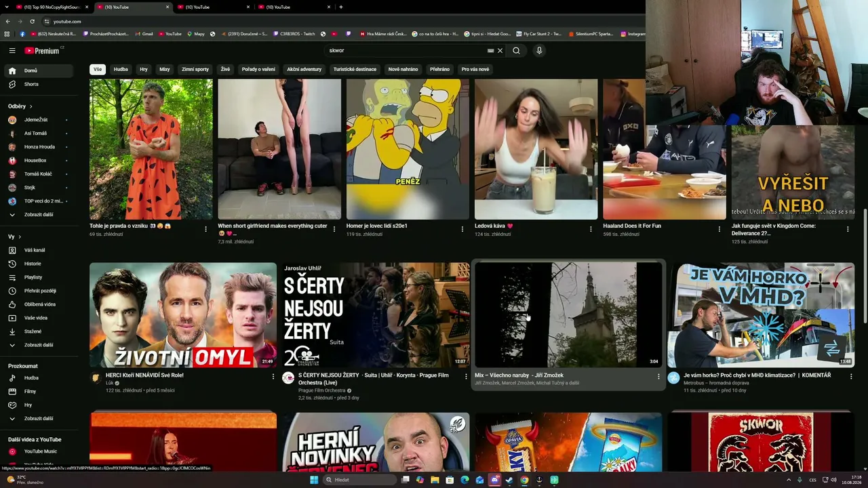Image resolution: width=868 pixels, height=488 pixels.
Task: Open the JdemeŽrát subscription channel
Action: pyautogui.click(x=39, y=120)
